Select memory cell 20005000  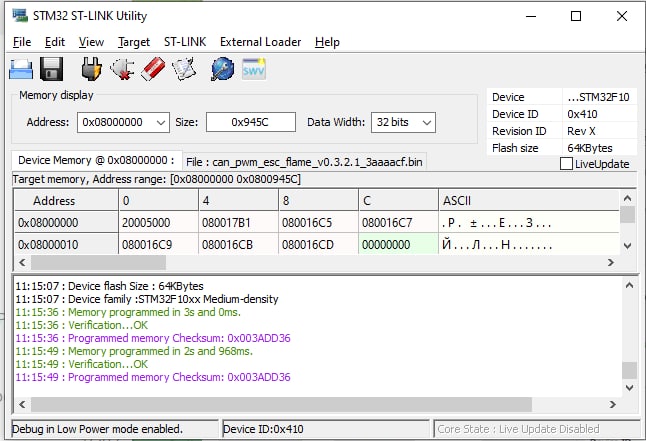coord(158,223)
